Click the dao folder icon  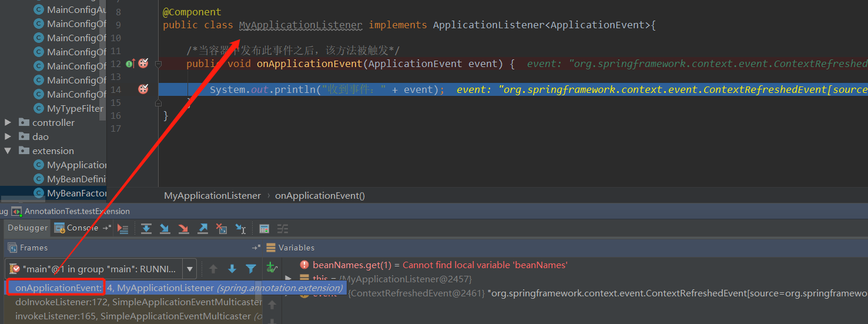[x=24, y=136]
